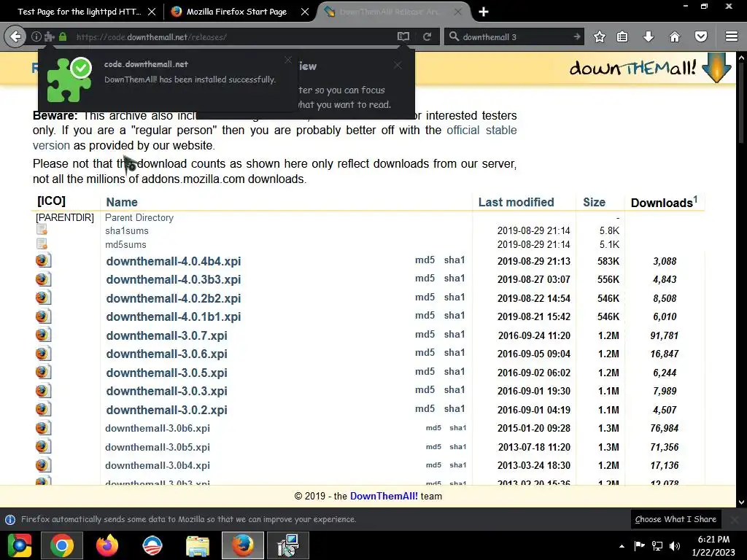The image size is (747, 560).
Task: Show bookmarks list icon in toolbar
Action: point(622,36)
